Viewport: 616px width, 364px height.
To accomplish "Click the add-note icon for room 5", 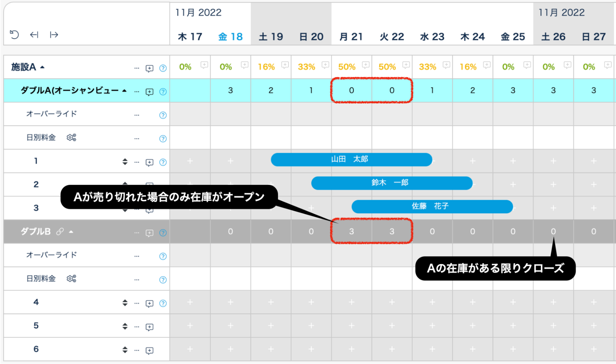I will point(149,327).
